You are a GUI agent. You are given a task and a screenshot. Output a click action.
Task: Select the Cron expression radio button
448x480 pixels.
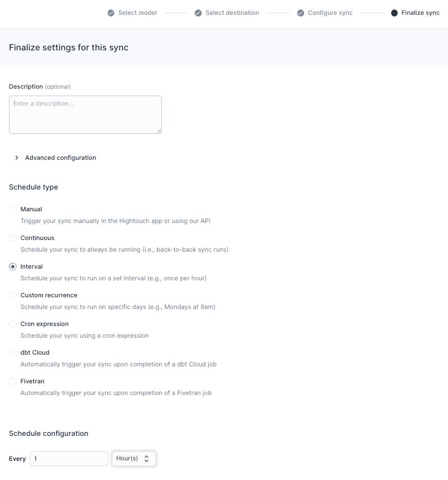12,324
